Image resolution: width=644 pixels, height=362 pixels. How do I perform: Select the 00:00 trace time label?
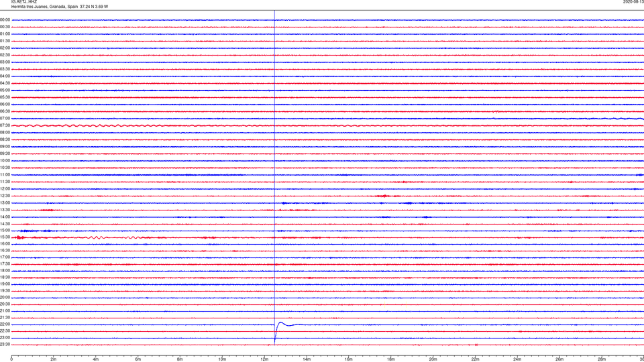[5, 19]
